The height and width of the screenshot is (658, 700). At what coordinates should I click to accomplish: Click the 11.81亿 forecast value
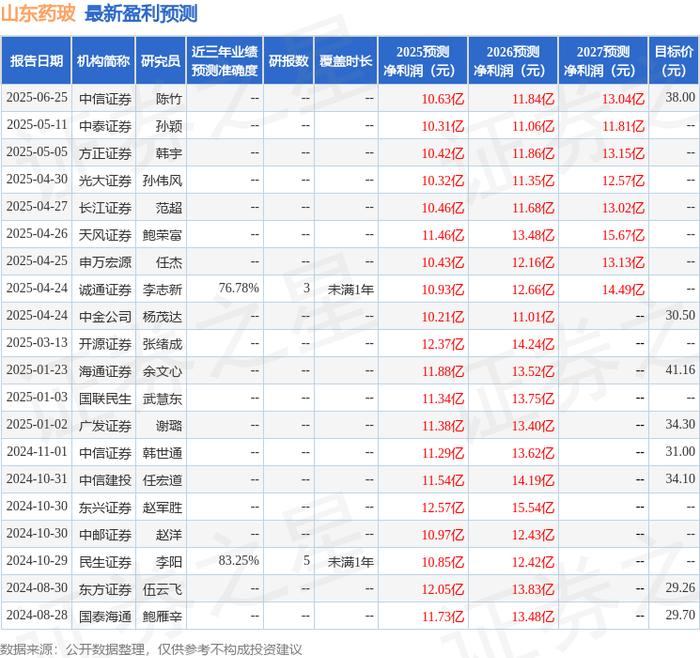coord(623,126)
